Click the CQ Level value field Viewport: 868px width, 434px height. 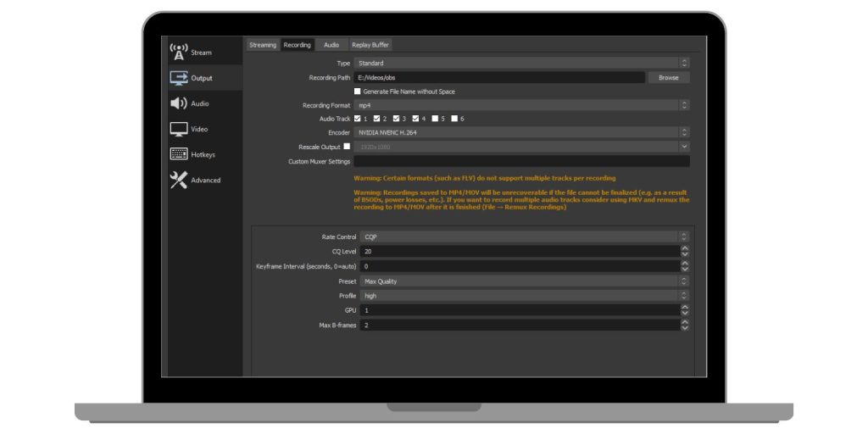[520, 251]
